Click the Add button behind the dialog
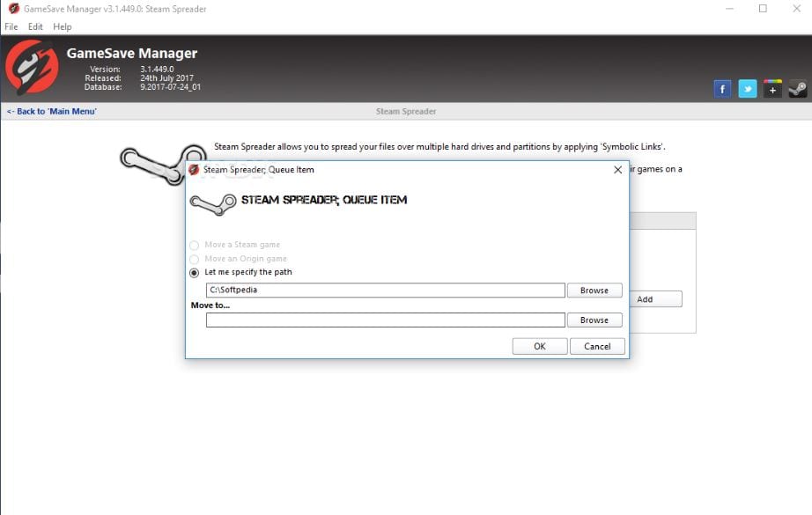Viewport: 812px width, 515px height. 655,299
